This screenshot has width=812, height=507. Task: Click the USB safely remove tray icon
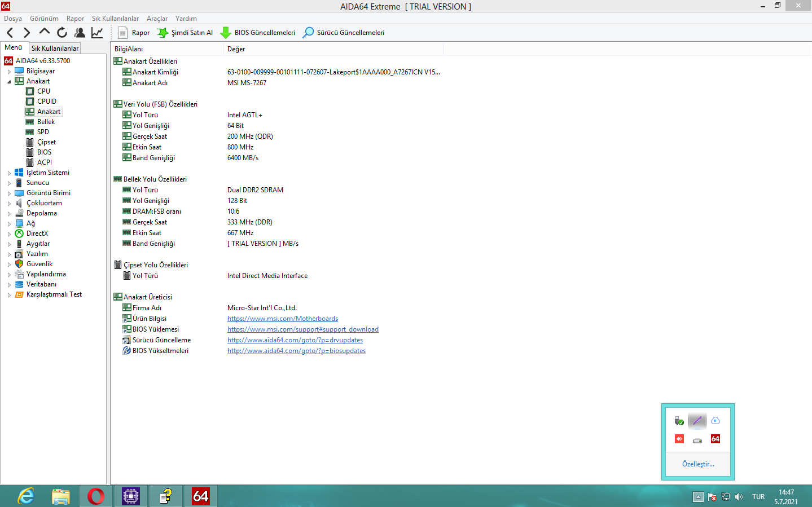[679, 421]
